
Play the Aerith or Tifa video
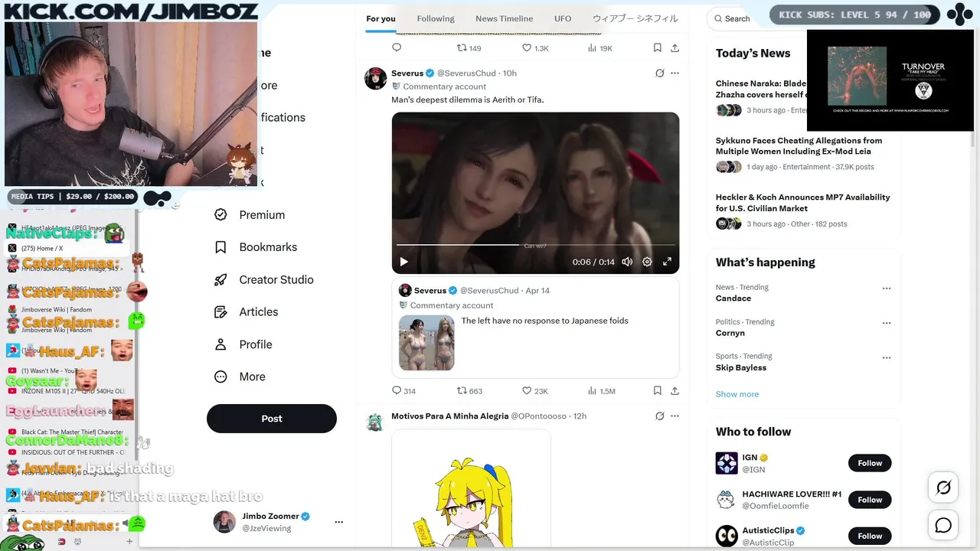coord(403,262)
